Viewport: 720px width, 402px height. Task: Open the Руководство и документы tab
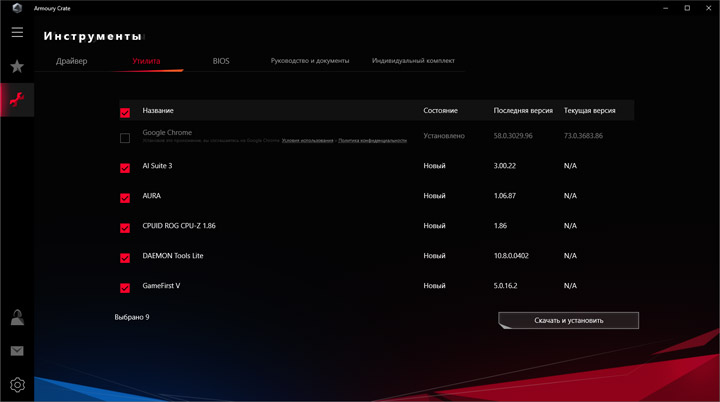(x=310, y=61)
